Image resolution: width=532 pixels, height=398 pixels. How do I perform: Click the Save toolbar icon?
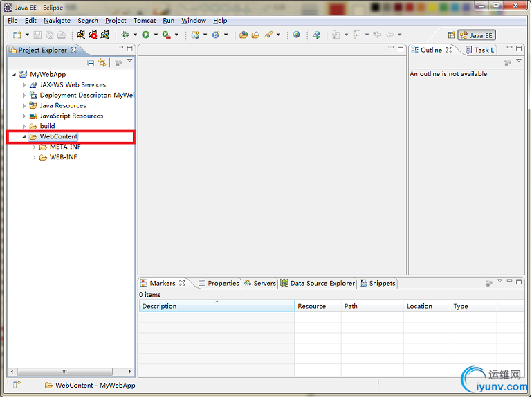click(37, 35)
